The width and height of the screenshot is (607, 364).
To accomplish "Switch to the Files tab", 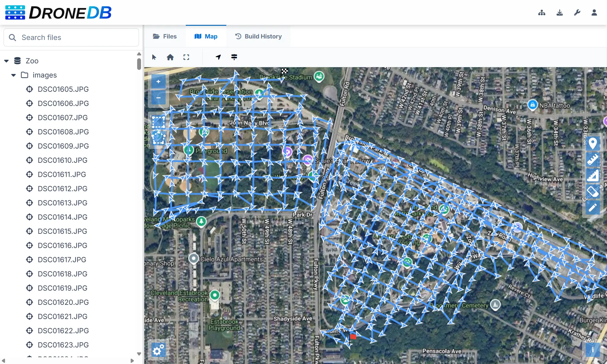I will coord(165,36).
